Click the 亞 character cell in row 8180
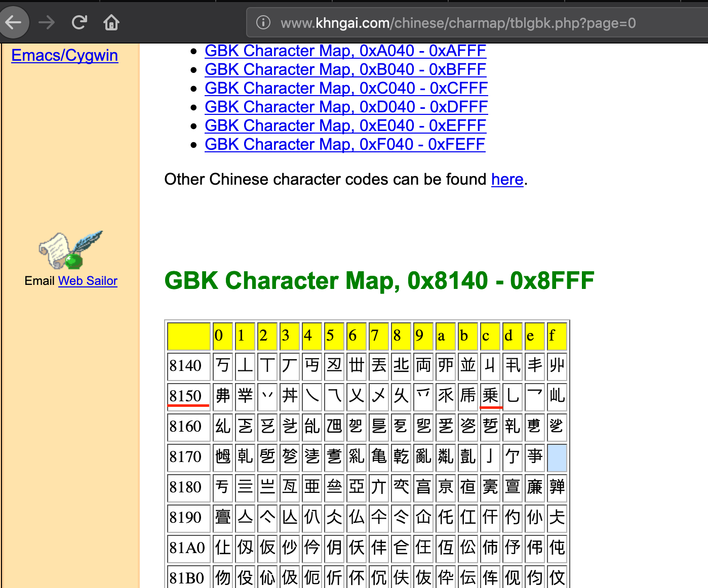Screen dimensions: 708x588 357,487
